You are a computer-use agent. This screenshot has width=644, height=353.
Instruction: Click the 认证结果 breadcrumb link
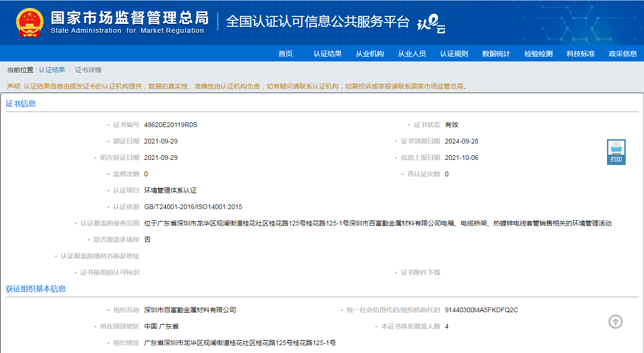pyautogui.click(x=52, y=70)
